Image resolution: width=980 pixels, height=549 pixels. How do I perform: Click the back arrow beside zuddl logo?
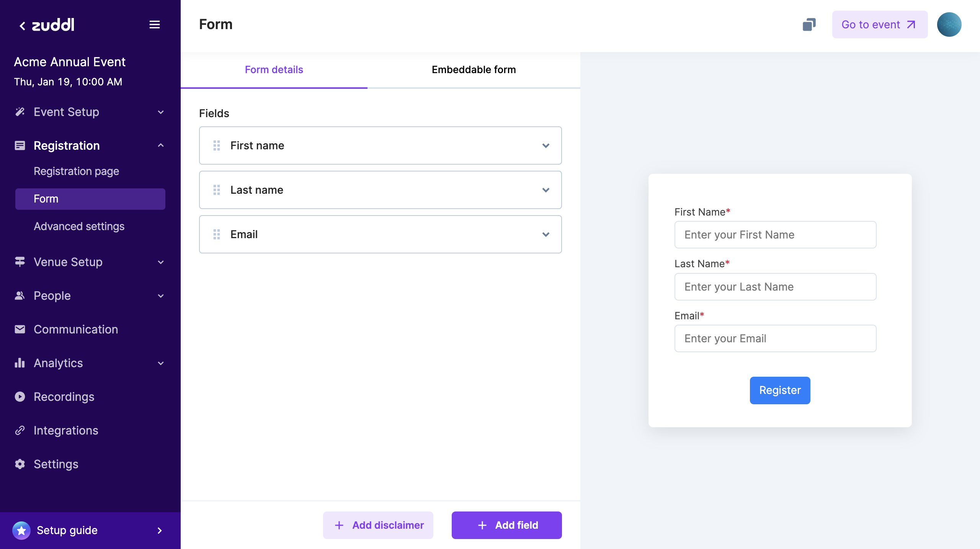(23, 26)
